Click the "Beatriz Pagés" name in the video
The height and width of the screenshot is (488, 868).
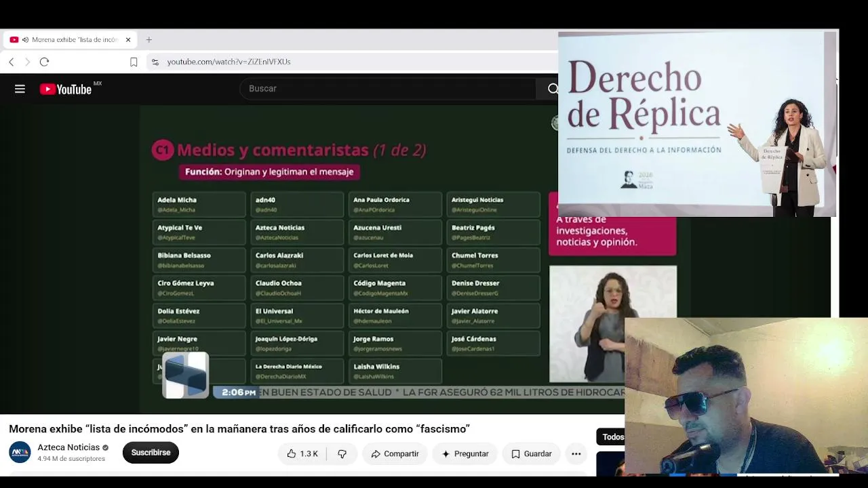(x=473, y=228)
